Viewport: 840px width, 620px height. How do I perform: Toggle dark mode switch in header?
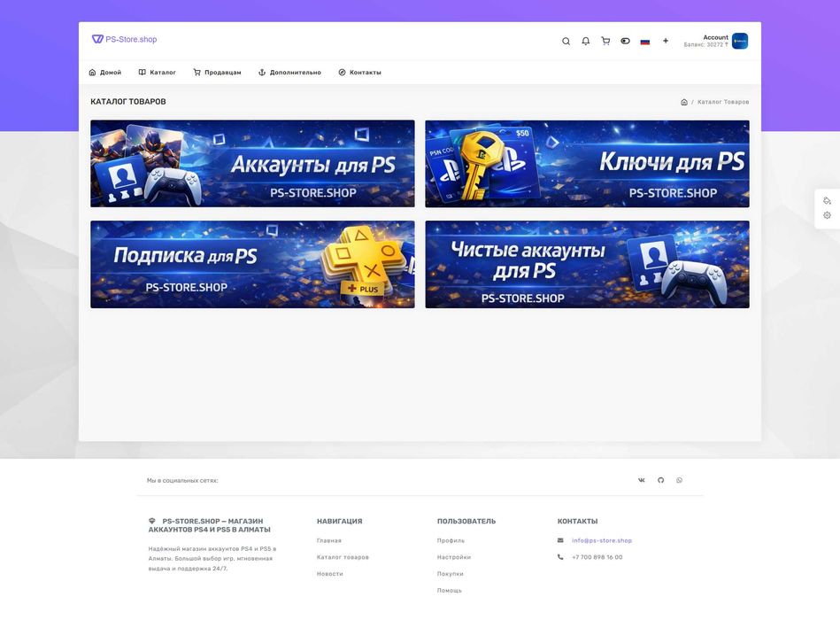coord(625,42)
